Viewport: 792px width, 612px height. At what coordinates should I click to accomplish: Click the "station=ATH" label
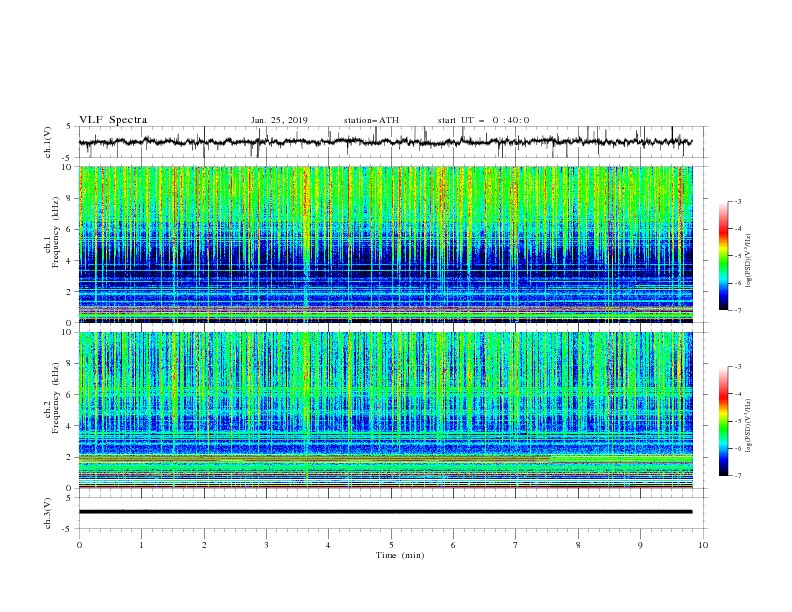tap(371, 120)
